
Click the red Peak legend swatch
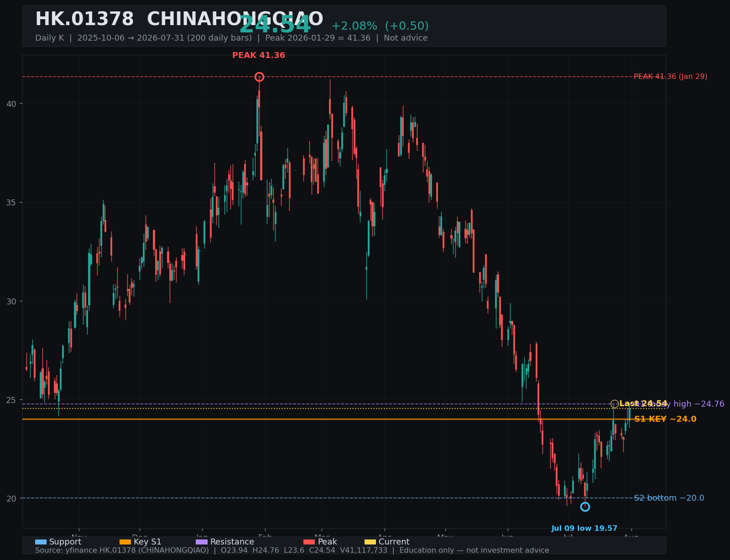click(x=309, y=542)
